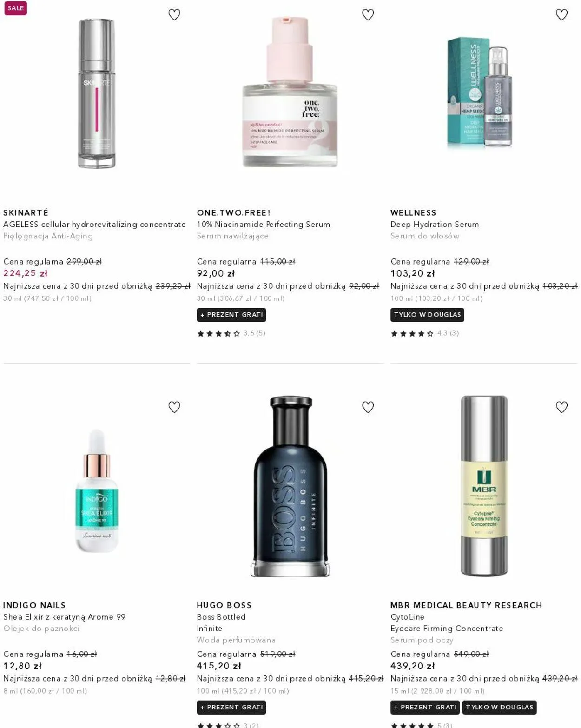View the Wellness hemp serum box image
The width and height of the screenshot is (581, 728).
click(x=480, y=92)
